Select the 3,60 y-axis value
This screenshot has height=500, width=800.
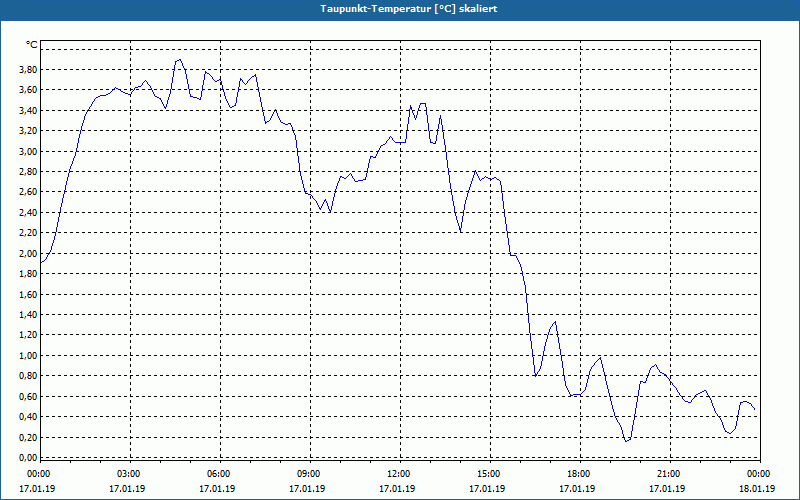29,90
